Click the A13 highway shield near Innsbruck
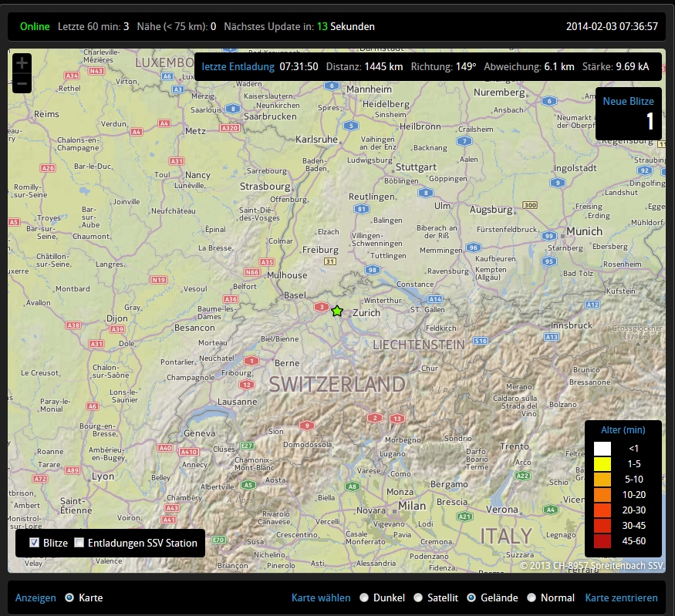The width and height of the screenshot is (675, 616). 551,338
